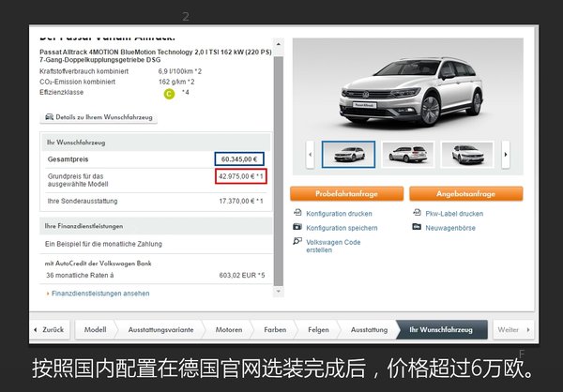This screenshot has width=563, height=392.
Task: Click the 162 g/km CO2 emission value
Action: pyautogui.click(x=176, y=82)
